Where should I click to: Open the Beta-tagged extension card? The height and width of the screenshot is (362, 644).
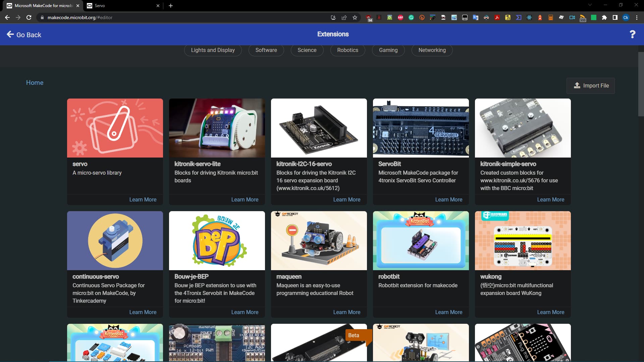click(319, 343)
